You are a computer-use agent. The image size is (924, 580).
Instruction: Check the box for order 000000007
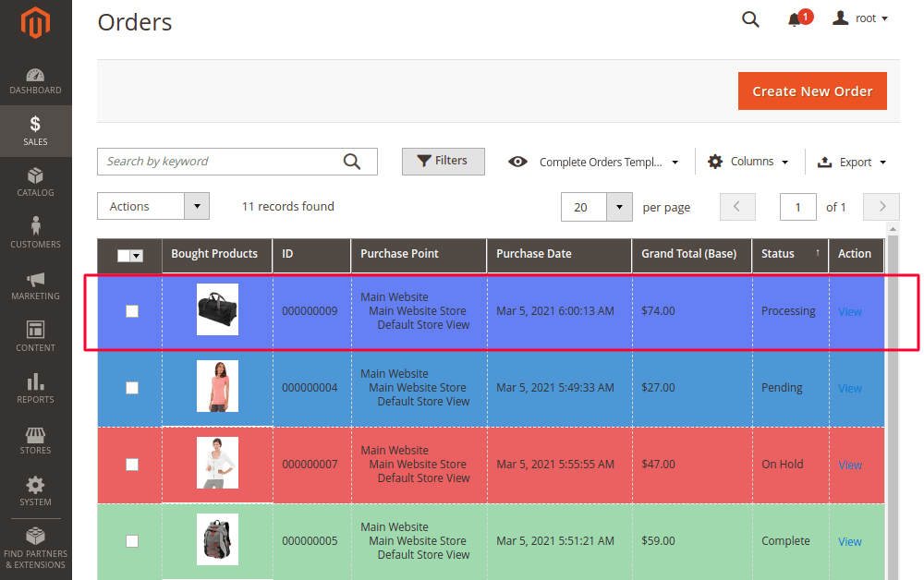tap(132, 464)
